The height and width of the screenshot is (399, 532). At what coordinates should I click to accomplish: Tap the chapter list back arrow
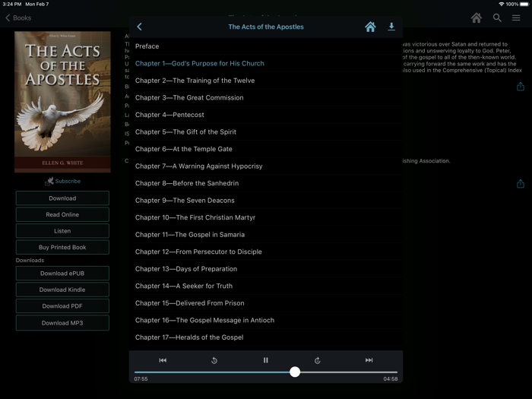tap(139, 27)
